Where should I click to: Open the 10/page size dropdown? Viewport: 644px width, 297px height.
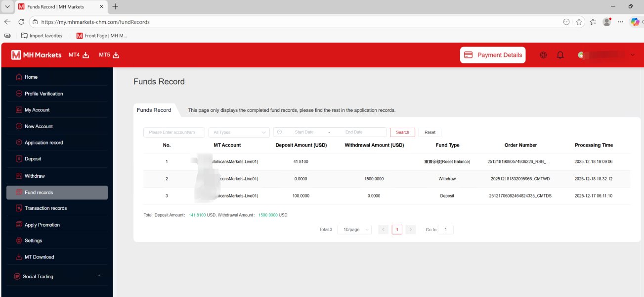click(x=354, y=230)
